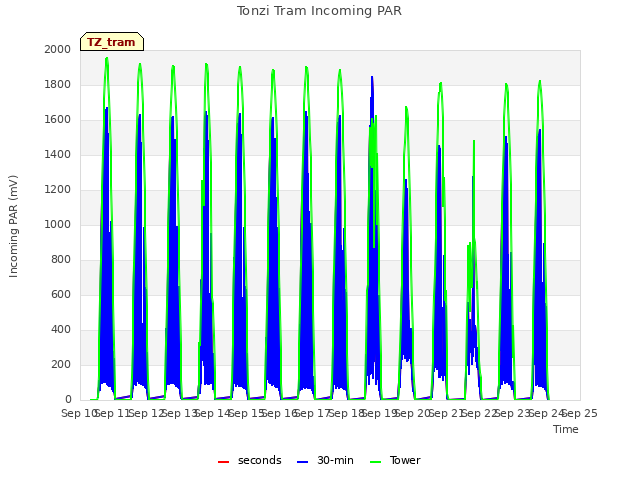Click the red seconds legend swatch
This screenshot has width=640, height=480.
(223, 462)
